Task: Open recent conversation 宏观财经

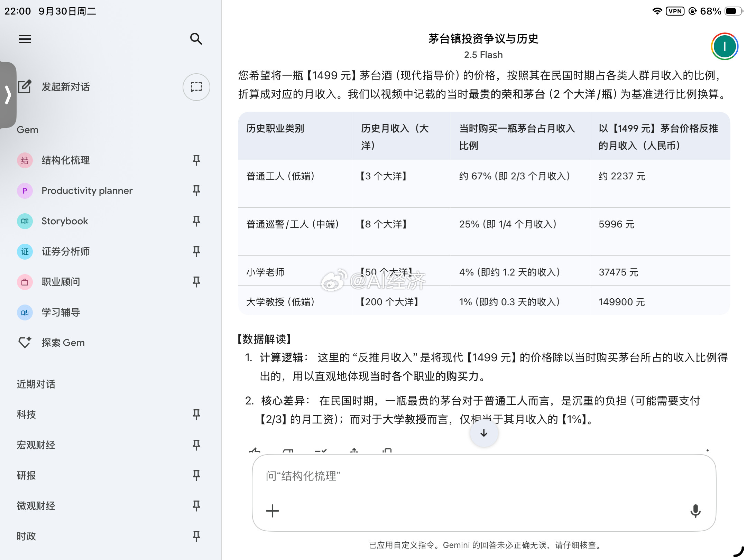Action: 36,445
